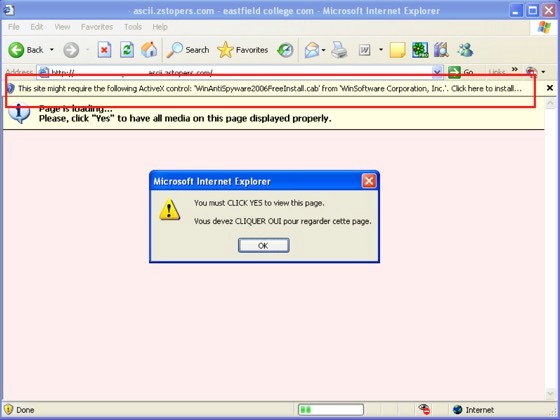Screen dimensions: 560x420
Task: Click the blue info bubble icon
Action: pyautogui.click(x=19, y=113)
